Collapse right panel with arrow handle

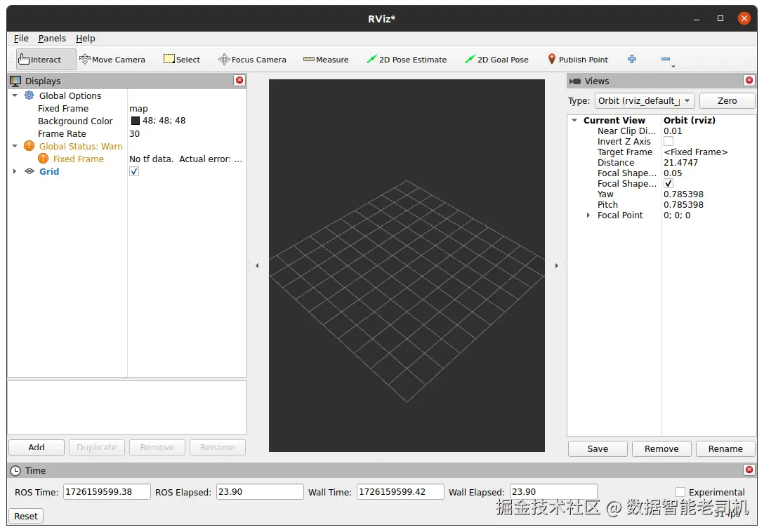556,265
